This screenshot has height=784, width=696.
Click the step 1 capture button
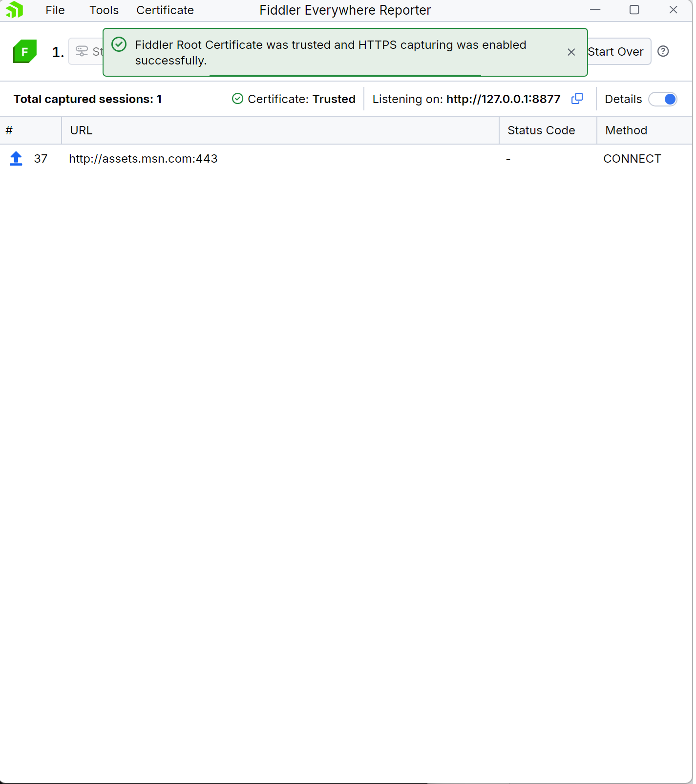click(86, 51)
